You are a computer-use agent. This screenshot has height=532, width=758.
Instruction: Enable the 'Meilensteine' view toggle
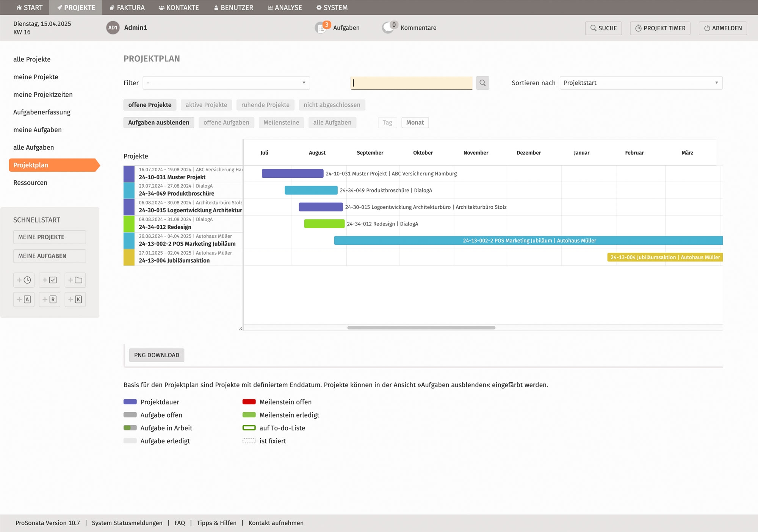[x=281, y=122]
